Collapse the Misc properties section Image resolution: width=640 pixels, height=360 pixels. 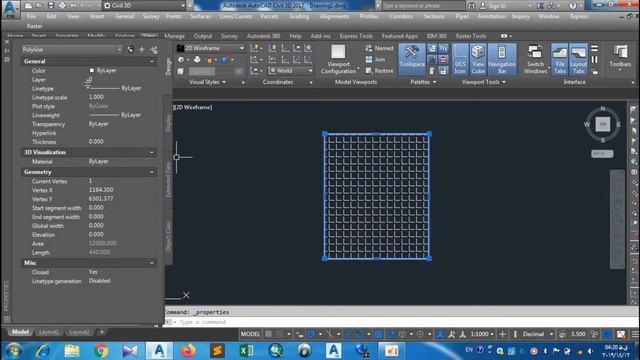(x=152, y=263)
